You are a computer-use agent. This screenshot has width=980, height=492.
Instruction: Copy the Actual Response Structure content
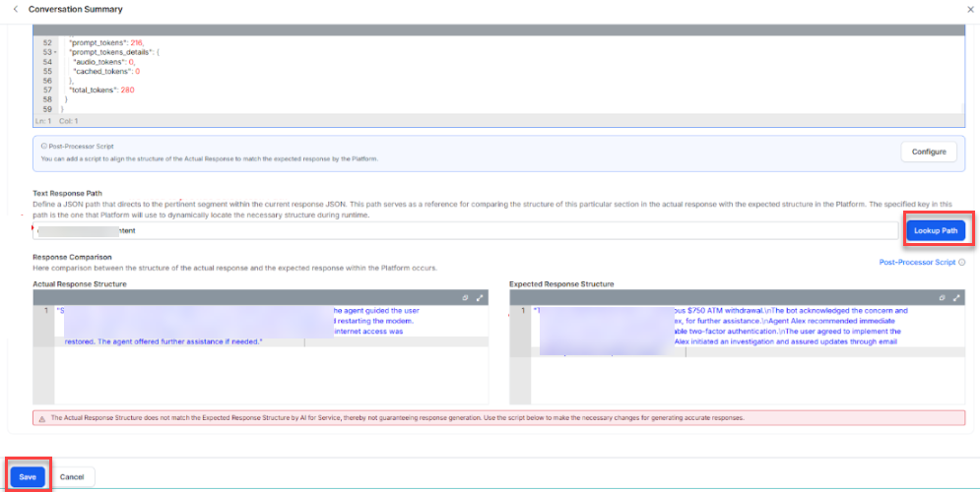(464, 298)
